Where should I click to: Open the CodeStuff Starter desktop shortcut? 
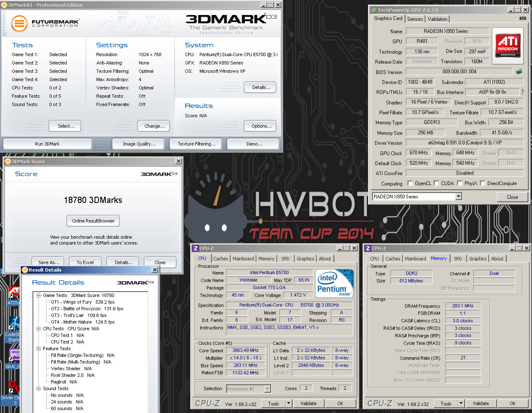(x=14, y=329)
